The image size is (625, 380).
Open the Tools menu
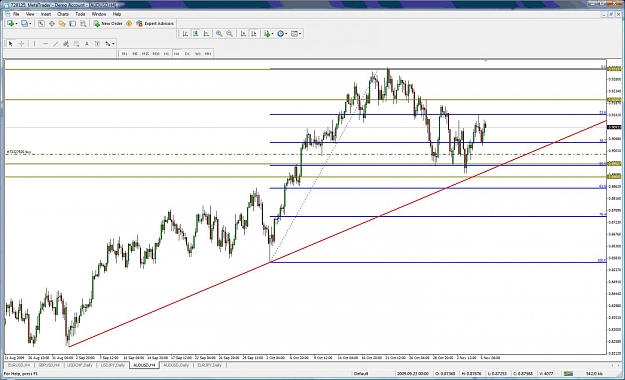click(80, 14)
